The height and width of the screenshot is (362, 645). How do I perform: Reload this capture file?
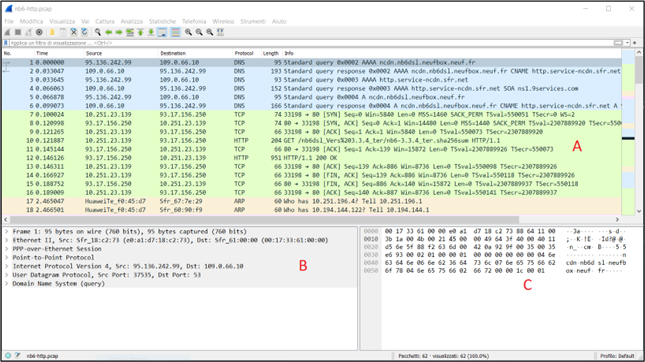(84, 32)
